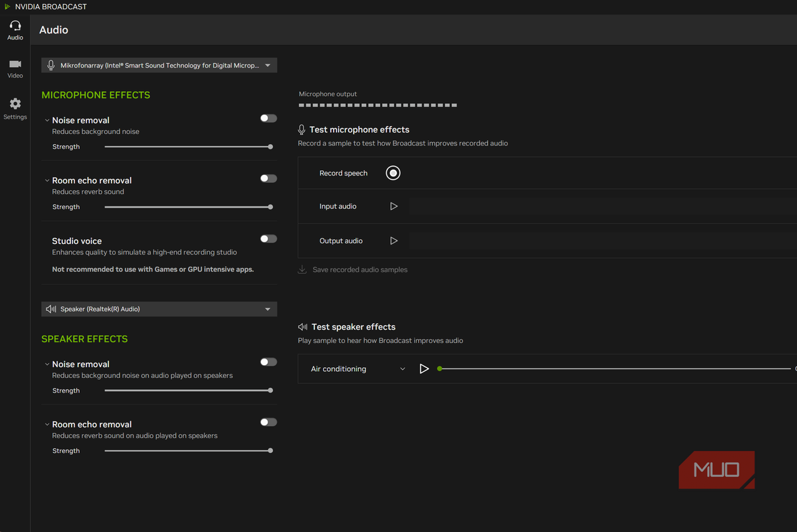The image size is (797, 532).
Task: Click the microphone icon in device selector
Action: [x=51, y=65]
